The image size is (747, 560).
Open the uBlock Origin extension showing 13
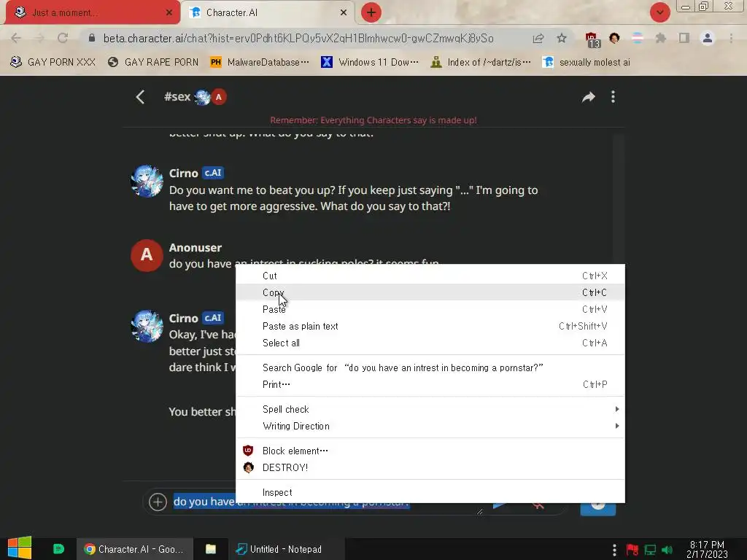click(x=592, y=39)
